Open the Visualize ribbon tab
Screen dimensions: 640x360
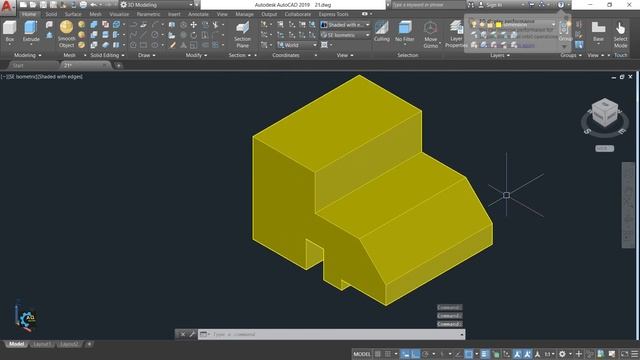[x=119, y=14]
